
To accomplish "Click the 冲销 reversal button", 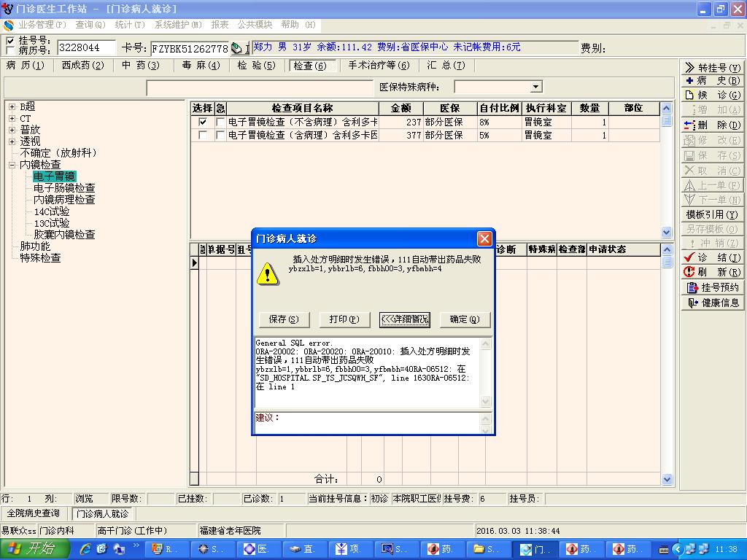I will [x=712, y=244].
